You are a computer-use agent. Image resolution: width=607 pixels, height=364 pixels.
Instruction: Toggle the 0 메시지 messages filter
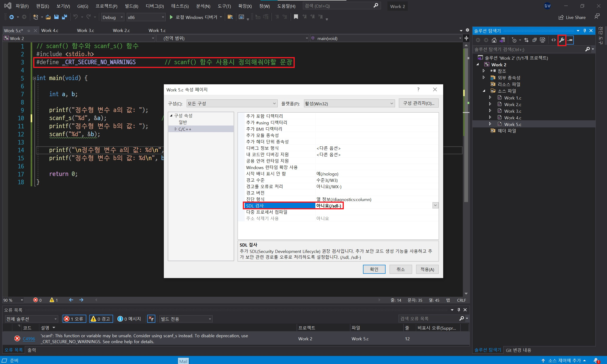coord(129,319)
